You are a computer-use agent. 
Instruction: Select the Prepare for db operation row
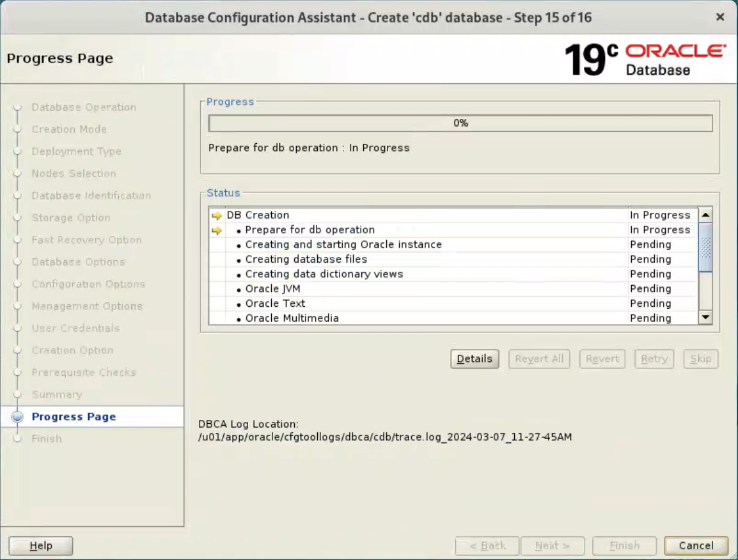click(x=453, y=229)
